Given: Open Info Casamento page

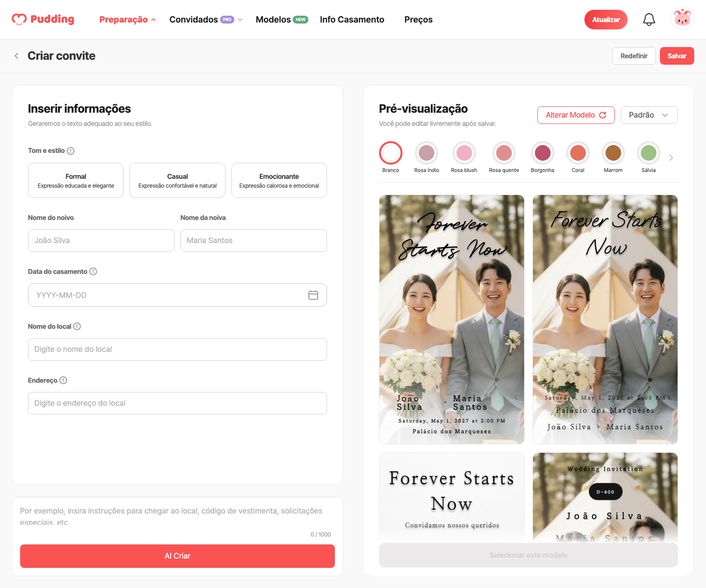Looking at the screenshot, I should tap(352, 20).
